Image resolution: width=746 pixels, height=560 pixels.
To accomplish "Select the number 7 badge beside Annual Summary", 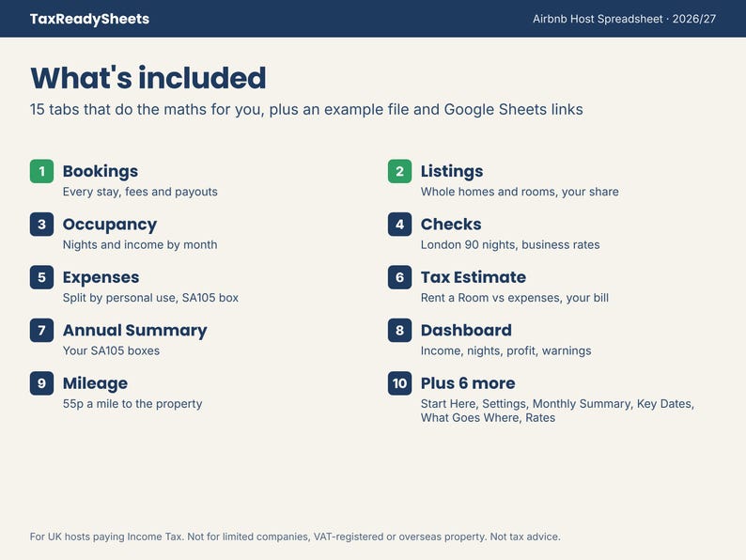I will (42, 330).
